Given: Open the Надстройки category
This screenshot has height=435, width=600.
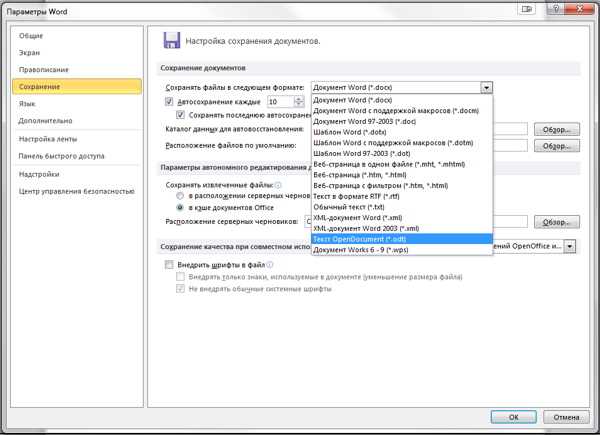Looking at the screenshot, I should 39,174.
